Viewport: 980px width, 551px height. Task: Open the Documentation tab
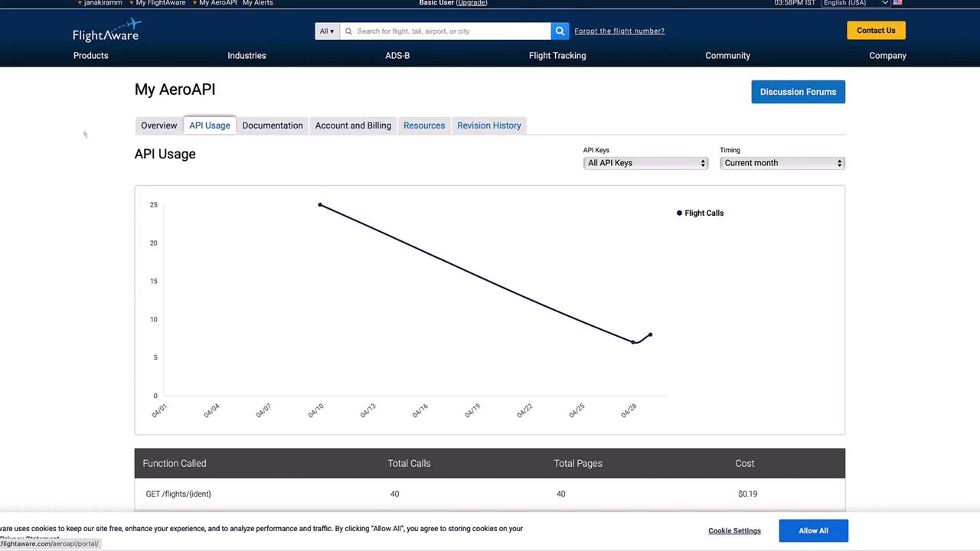[x=273, y=126]
